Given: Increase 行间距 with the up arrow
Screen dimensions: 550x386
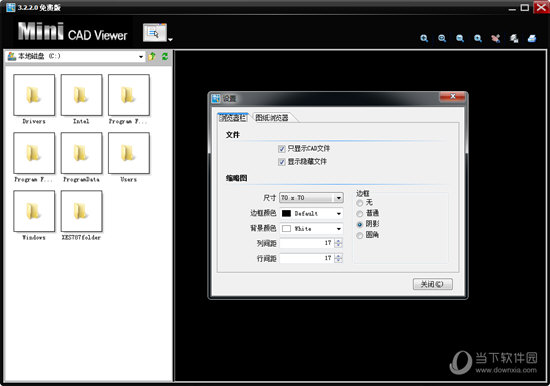Looking at the screenshot, I should (338, 256).
